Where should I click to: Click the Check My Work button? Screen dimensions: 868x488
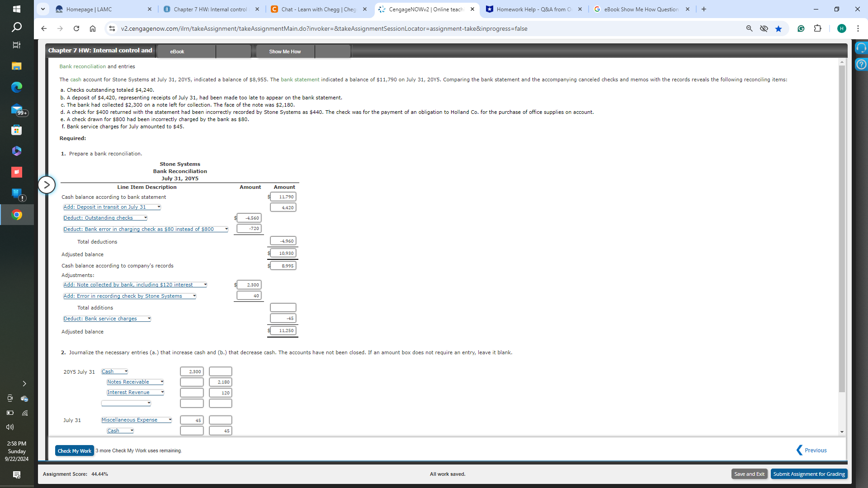(74, 450)
